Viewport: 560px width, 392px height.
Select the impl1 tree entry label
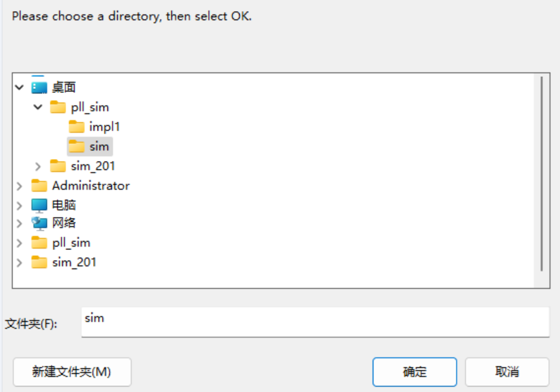(104, 127)
